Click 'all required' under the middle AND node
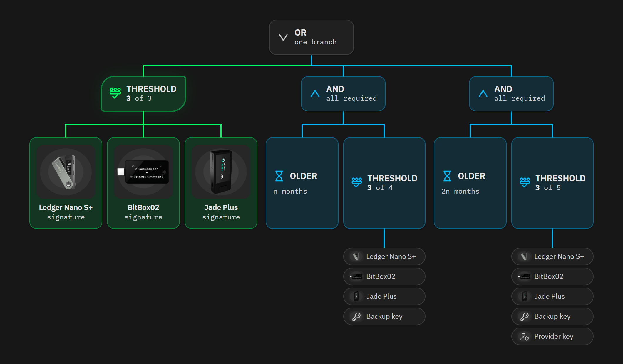The height and width of the screenshot is (364, 623). [351, 98]
